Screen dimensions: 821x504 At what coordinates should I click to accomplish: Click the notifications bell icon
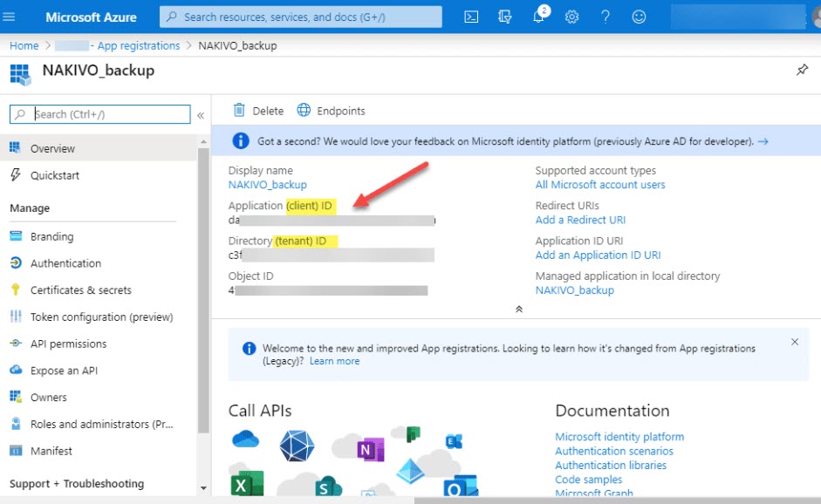pos(538,17)
